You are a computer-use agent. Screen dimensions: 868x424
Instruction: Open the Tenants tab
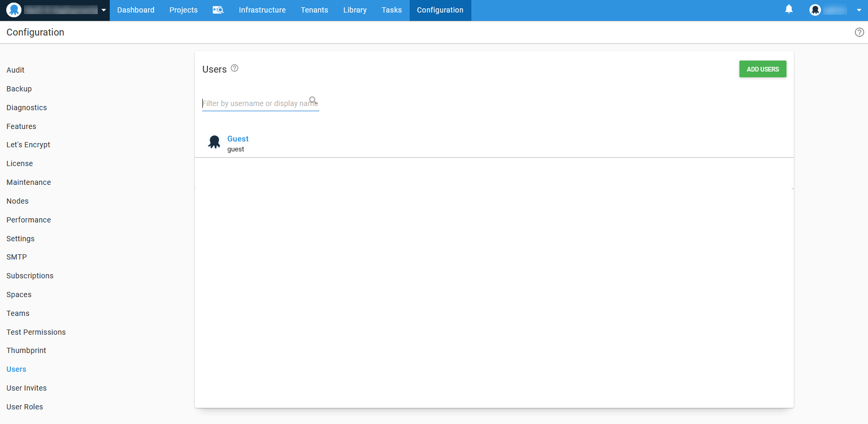click(315, 10)
